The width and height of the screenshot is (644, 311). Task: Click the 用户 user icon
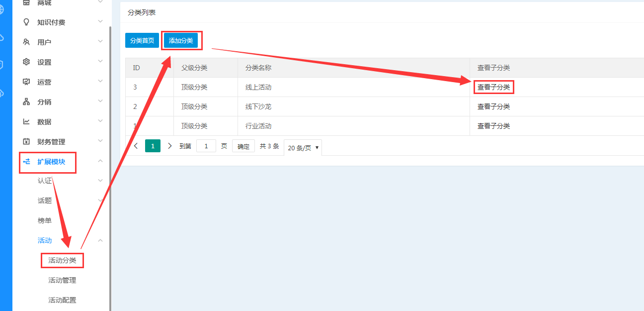[27, 42]
